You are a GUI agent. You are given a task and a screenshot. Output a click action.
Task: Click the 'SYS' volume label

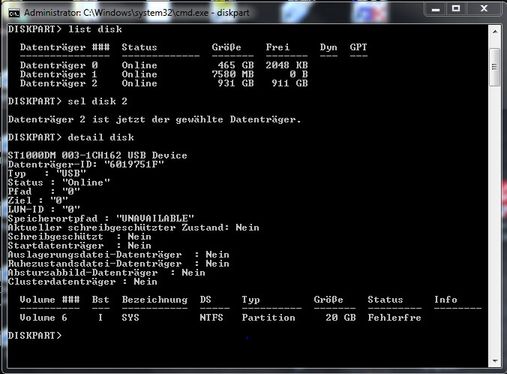pyautogui.click(x=130, y=317)
